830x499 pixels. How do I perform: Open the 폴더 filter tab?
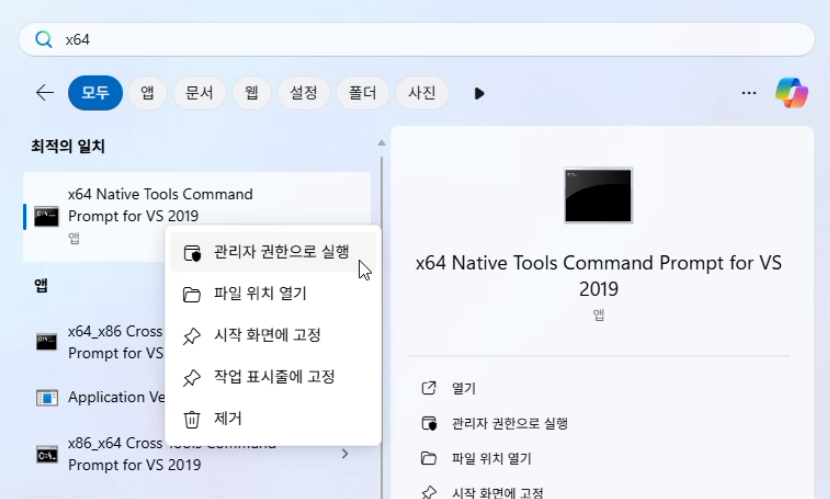coord(363,93)
